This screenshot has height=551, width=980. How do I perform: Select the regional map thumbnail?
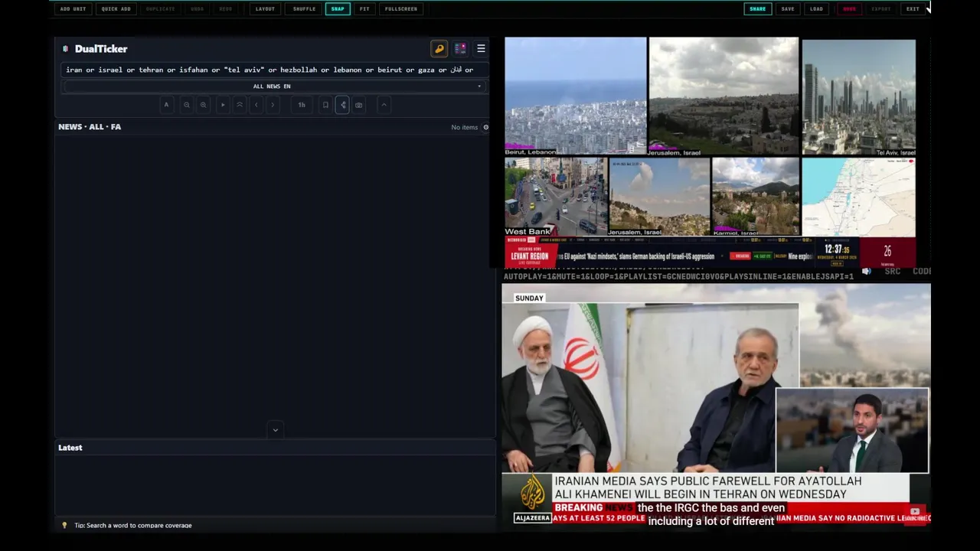pos(858,197)
